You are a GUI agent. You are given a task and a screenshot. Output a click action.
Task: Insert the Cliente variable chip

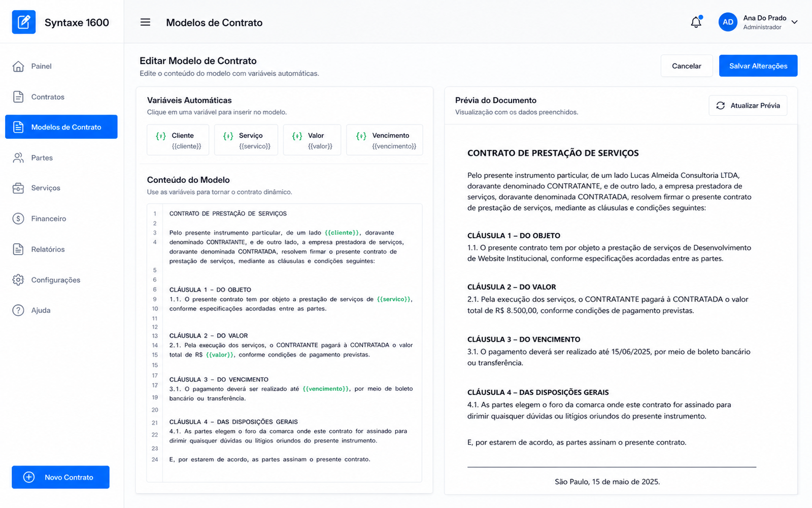coord(178,140)
